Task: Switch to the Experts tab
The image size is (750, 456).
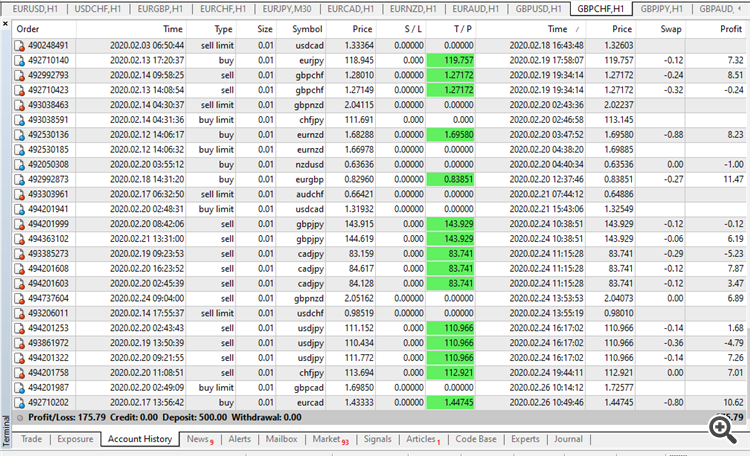Action: click(x=525, y=439)
